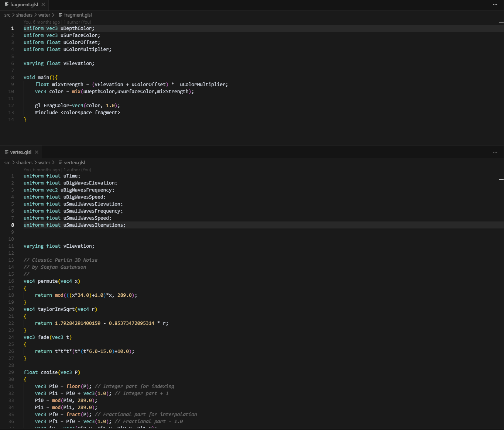Open more actions menu for vertex.glsl editor
Image resolution: width=504 pixels, height=430 pixels.
coord(495,152)
